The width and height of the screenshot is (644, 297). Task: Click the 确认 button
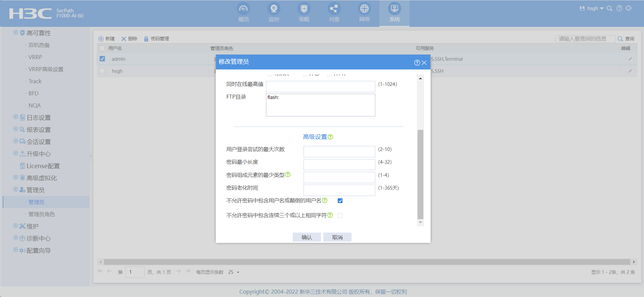(307, 237)
